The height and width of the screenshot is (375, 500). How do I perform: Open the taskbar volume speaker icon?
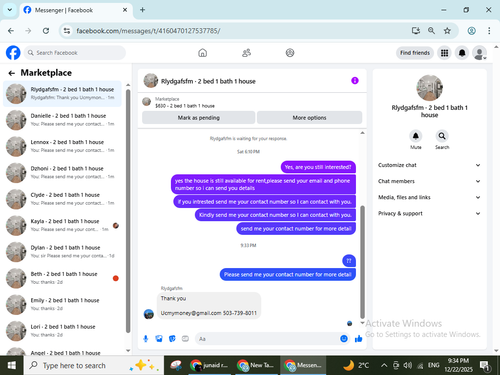coord(407,366)
